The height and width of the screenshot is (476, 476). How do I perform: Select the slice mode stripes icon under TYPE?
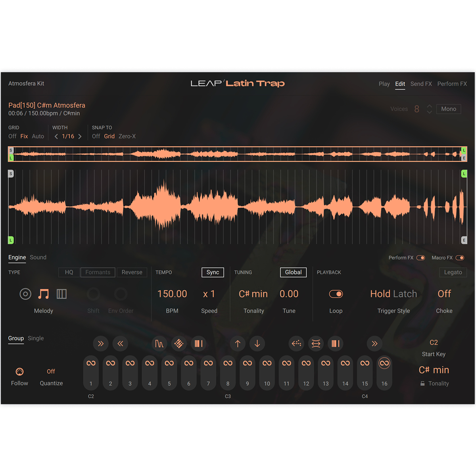coord(62,294)
